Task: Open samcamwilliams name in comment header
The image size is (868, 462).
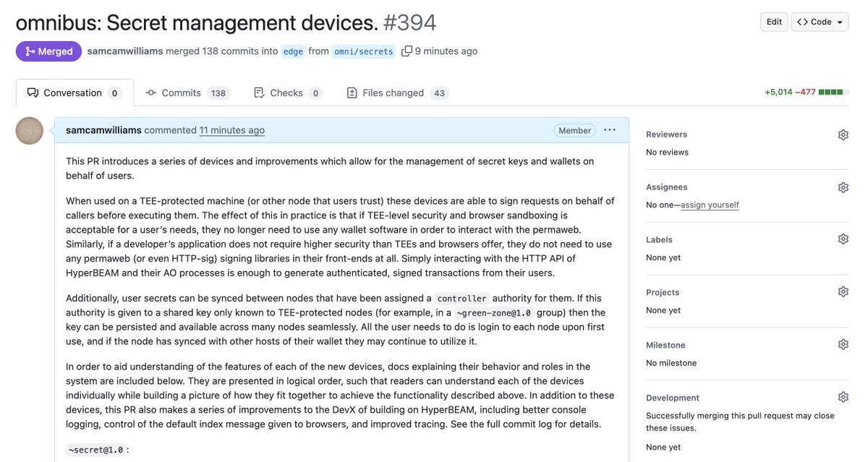Action: pos(103,130)
